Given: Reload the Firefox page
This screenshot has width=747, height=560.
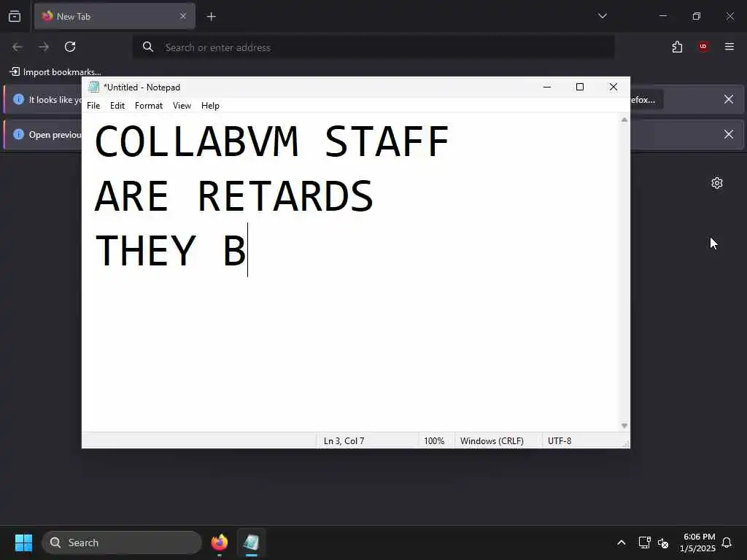Looking at the screenshot, I should [x=70, y=47].
